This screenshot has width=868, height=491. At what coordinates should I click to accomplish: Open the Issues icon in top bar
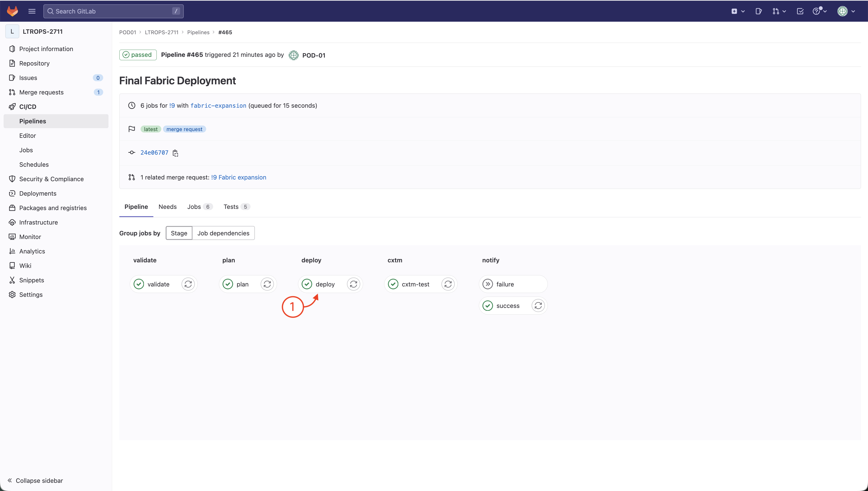click(x=758, y=11)
